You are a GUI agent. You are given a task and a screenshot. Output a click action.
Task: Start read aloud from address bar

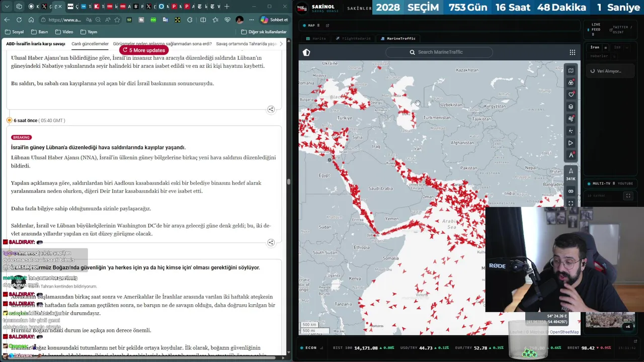(x=108, y=20)
